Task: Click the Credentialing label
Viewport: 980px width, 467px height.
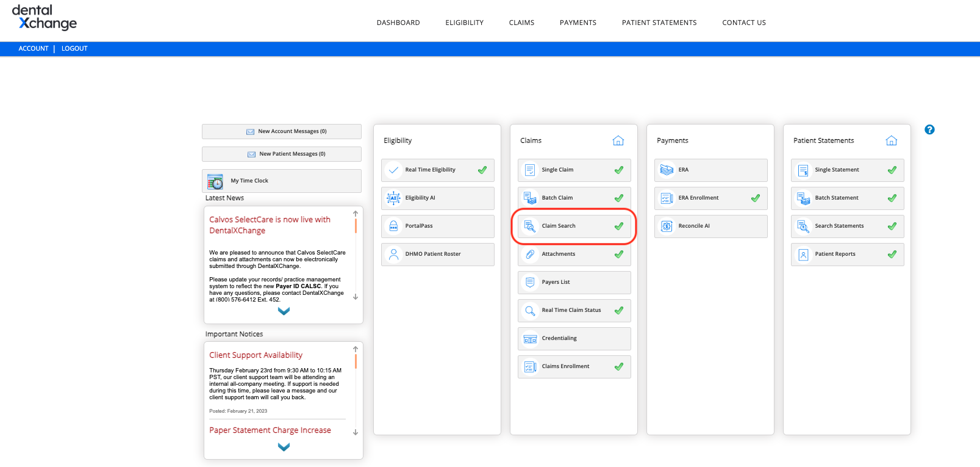Action: [559, 338]
